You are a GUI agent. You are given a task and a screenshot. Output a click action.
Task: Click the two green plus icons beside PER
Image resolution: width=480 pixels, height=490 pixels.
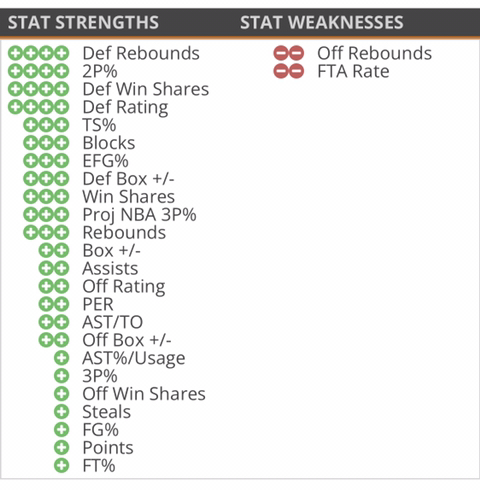point(54,304)
